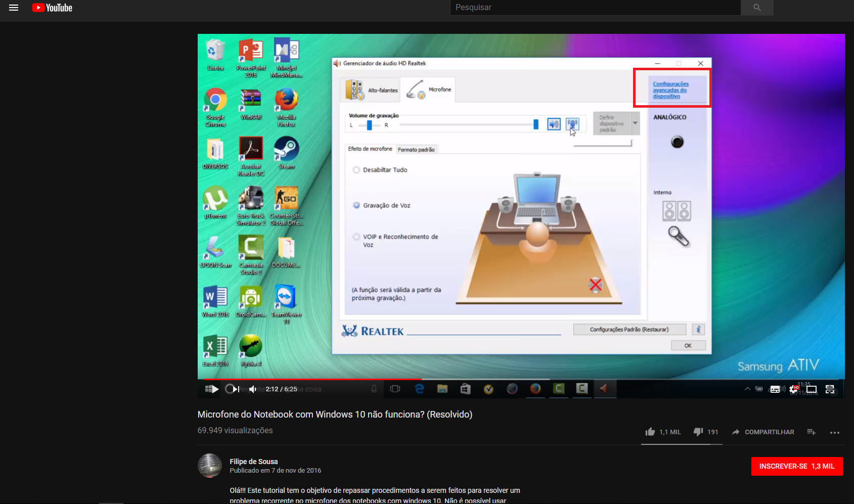Adjust the Volume de gravação slider
This screenshot has width=854, height=504.
click(x=469, y=124)
